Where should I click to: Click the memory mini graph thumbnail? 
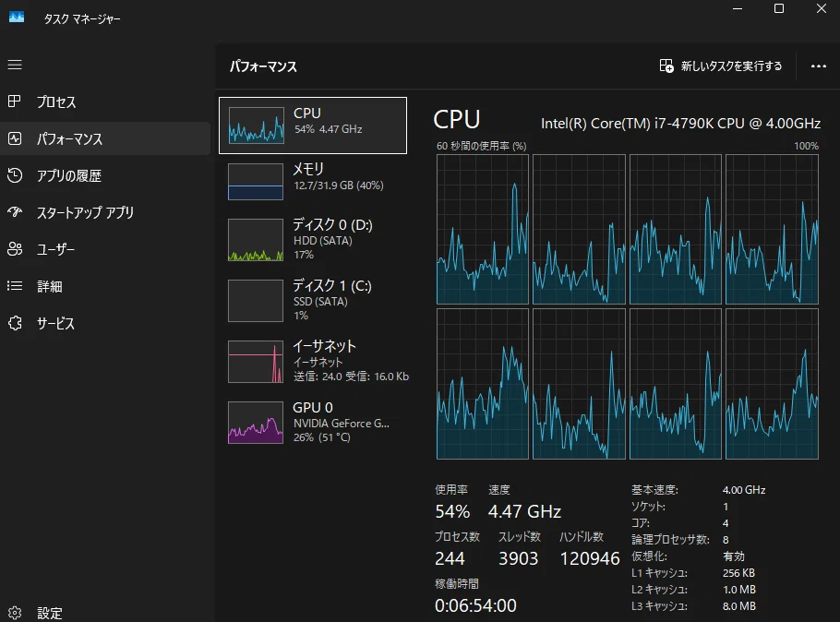(256, 182)
